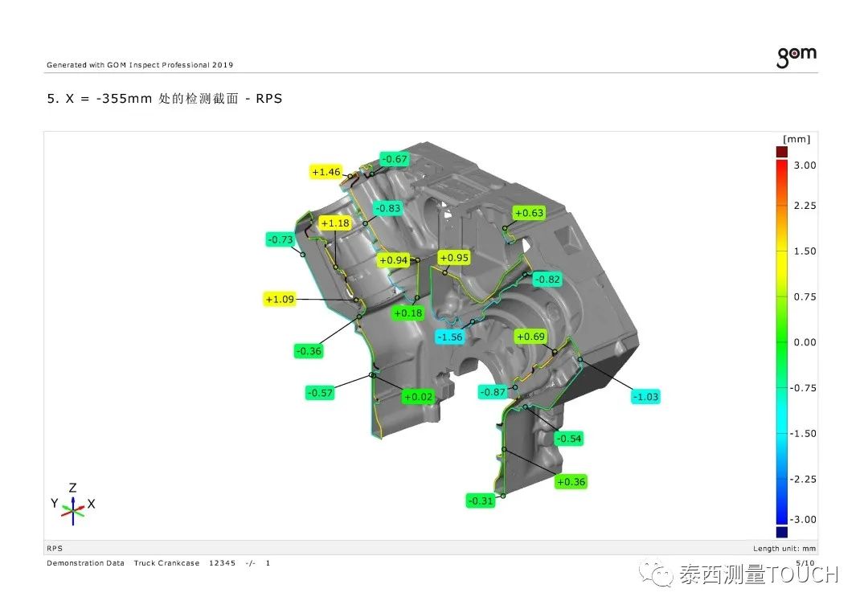Click the -0.54 deviation label
Viewport: 868px width, 613px height.
tap(569, 439)
